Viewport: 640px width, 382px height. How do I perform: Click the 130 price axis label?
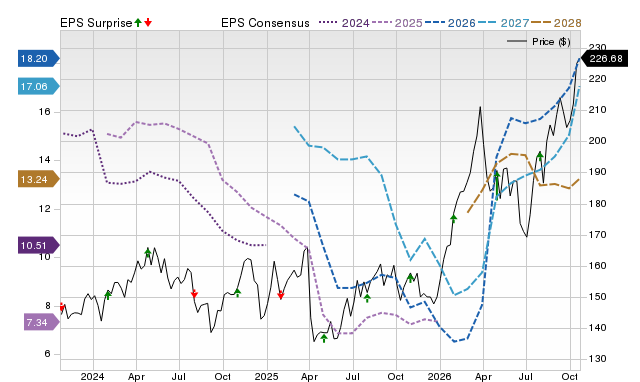[x=597, y=359]
